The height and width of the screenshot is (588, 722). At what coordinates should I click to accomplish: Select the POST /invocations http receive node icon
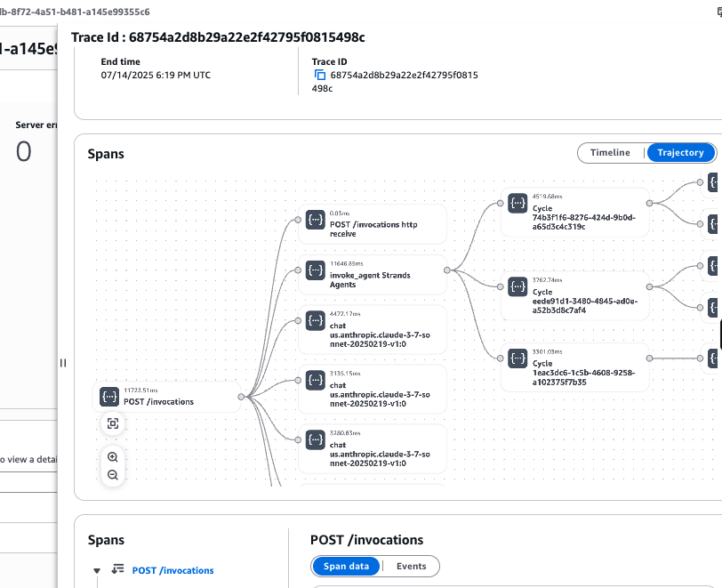pyautogui.click(x=314, y=220)
